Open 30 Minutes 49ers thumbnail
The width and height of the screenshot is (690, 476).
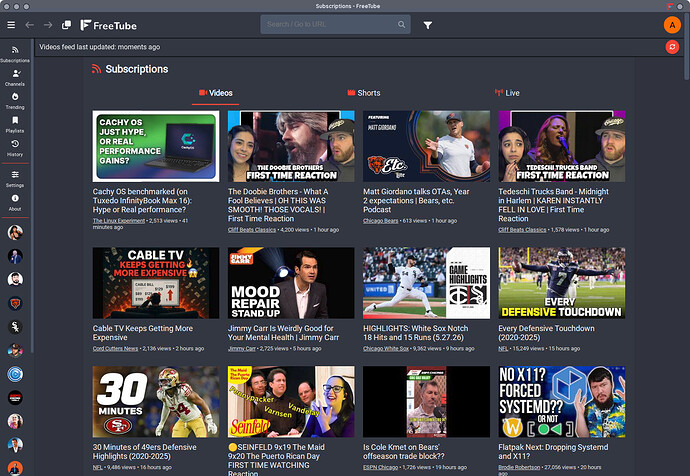pyautogui.click(x=156, y=402)
